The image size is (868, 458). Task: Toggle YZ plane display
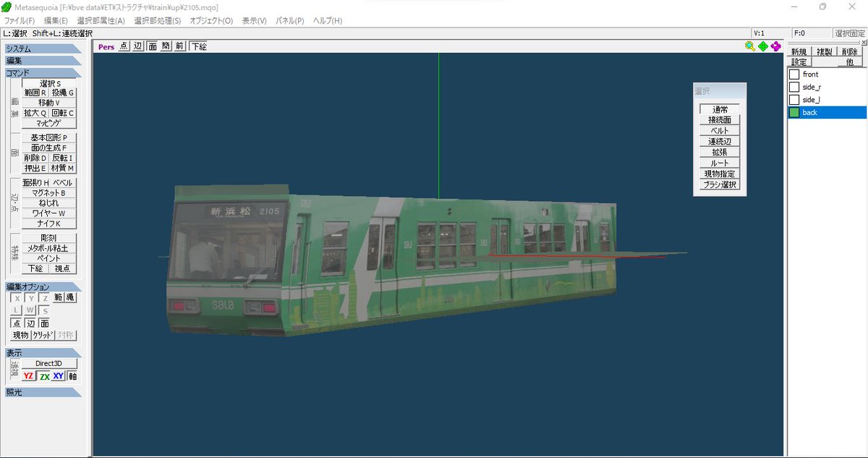pyautogui.click(x=28, y=376)
